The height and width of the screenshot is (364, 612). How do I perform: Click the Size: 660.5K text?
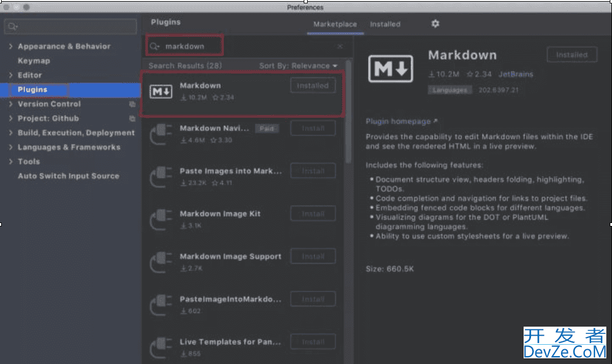(389, 269)
